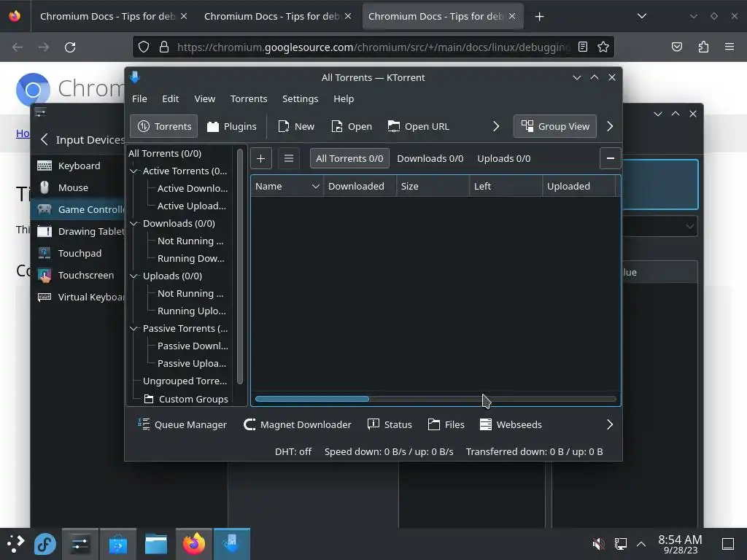Viewport: 747px width, 560px height.
Task: Click the New torrent toolbar button
Action: pos(296,126)
